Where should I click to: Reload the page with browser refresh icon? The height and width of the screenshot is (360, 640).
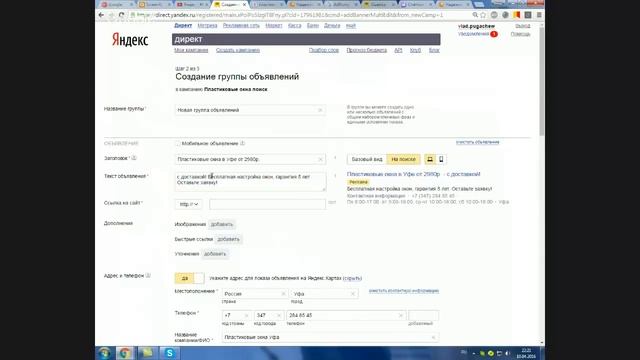coord(122,15)
